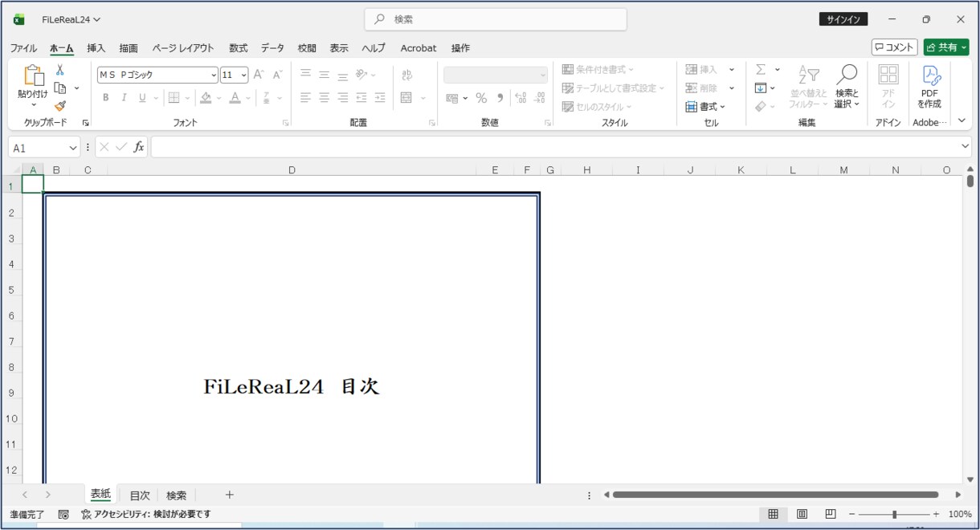Click zoom in plus button
980x530 pixels.
(936, 514)
